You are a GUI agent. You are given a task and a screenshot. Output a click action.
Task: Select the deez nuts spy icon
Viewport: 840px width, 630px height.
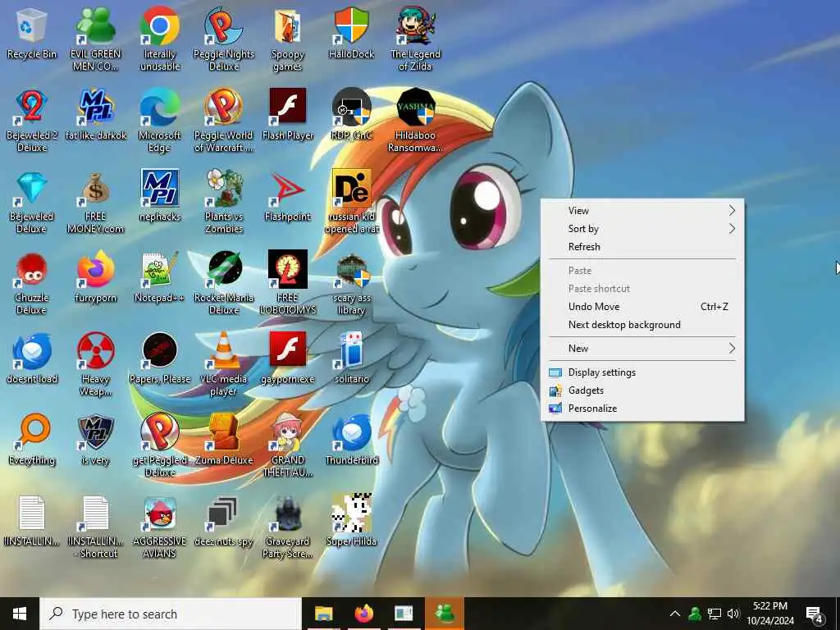(x=223, y=521)
